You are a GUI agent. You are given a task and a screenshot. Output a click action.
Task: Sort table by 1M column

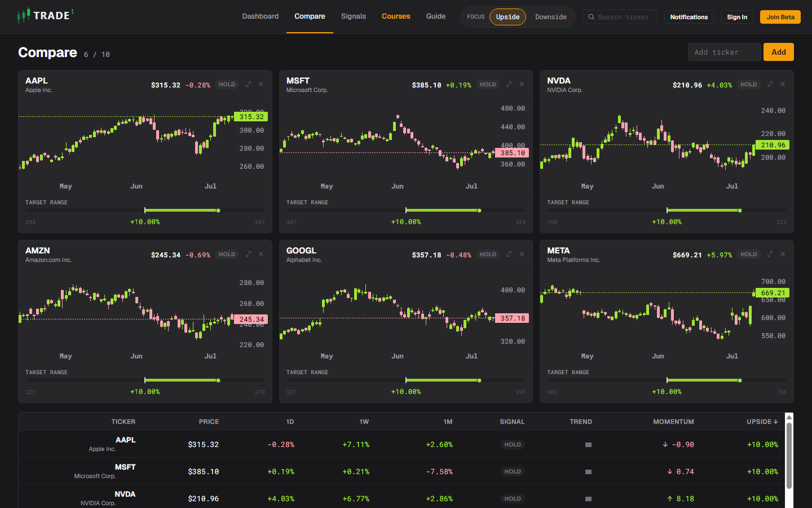pyautogui.click(x=448, y=422)
